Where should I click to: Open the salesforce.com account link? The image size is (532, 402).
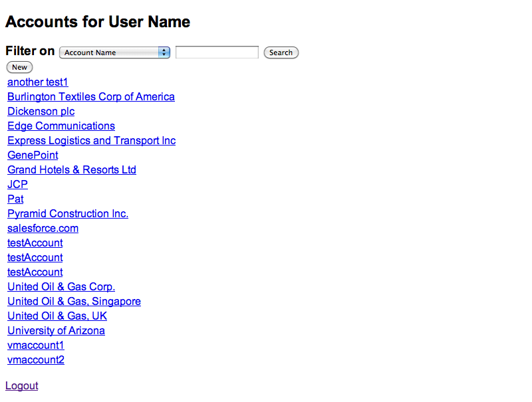(43, 228)
